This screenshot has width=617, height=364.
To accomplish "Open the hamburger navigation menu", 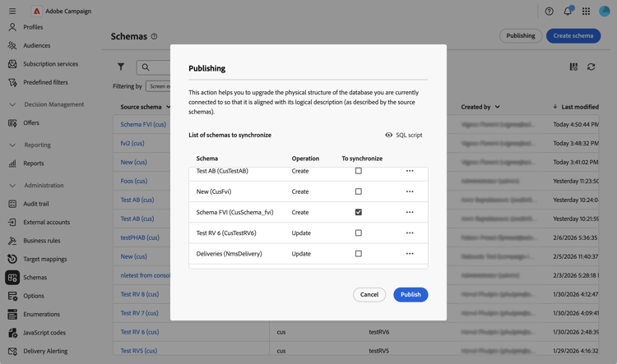I will [x=12, y=12].
